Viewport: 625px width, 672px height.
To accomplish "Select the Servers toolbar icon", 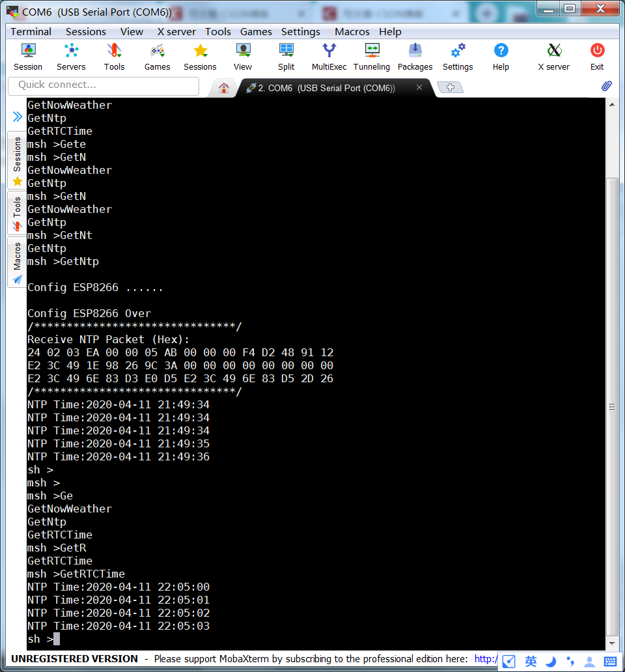I will click(x=71, y=55).
